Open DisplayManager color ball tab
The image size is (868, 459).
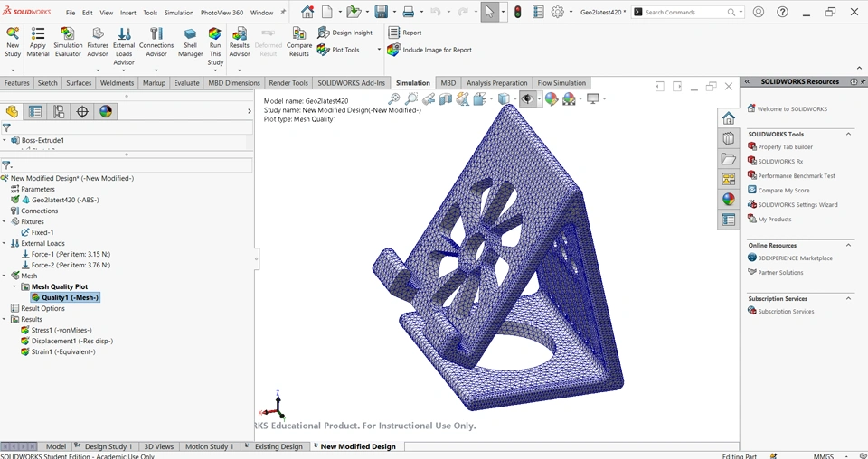point(106,112)
